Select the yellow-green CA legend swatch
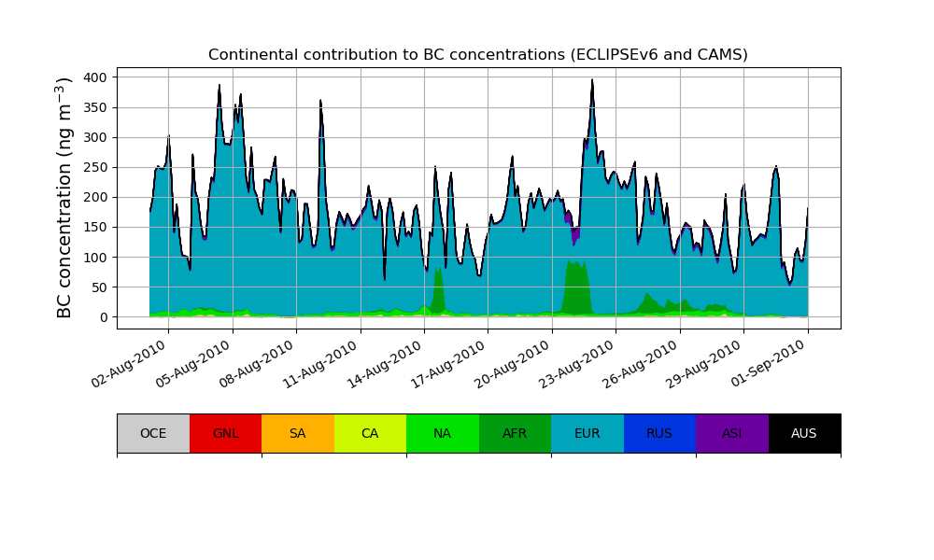Viewport: 934px width, 560px height. pyautogui.click(x=370, y=433)
